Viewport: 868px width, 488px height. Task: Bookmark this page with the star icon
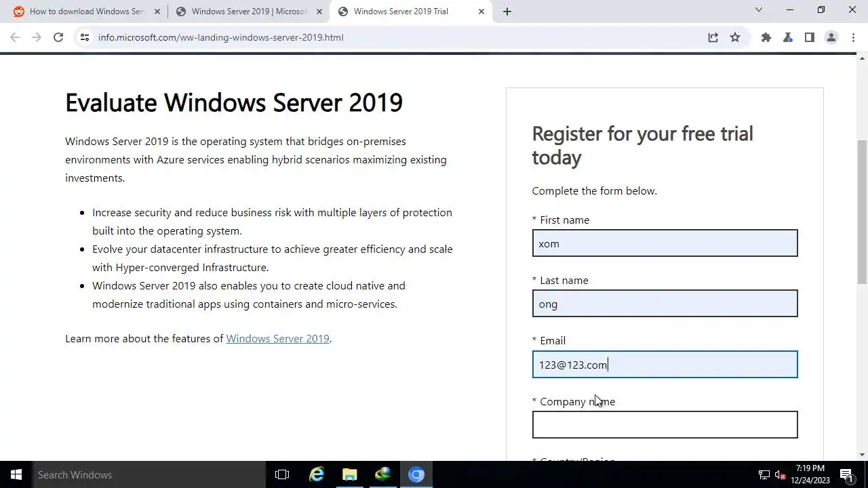coord(735,37)
